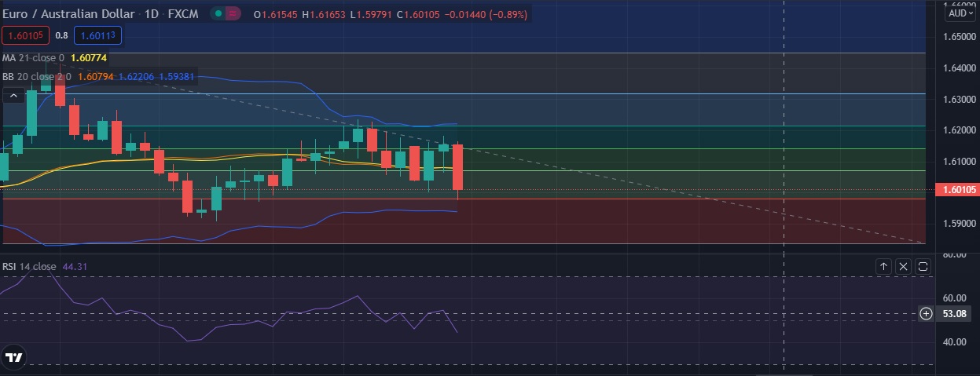This screenshot has height=376, width=980.
Task: Click the red sell price 1.60105 button
Action: pos(27,35)
